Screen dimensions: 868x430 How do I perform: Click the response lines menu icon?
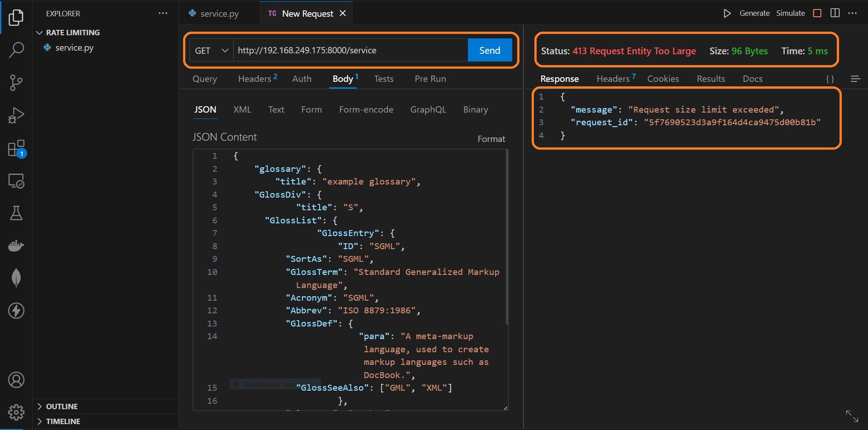855,79
